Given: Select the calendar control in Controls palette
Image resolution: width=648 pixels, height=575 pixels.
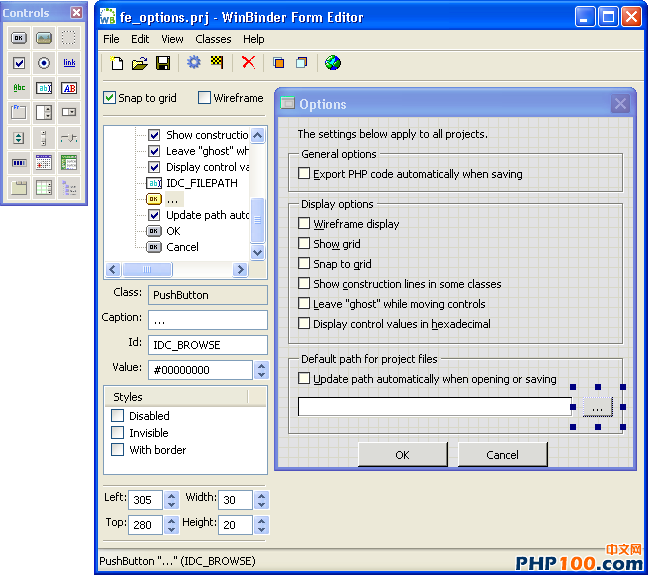Looking at the screenshot, I should 44,162.
